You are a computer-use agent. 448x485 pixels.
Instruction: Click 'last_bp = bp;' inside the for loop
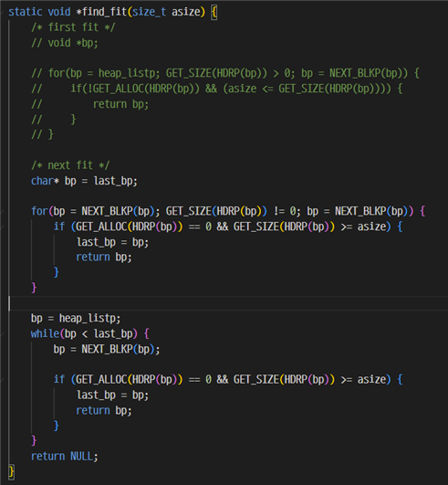[x=112, y=242]
